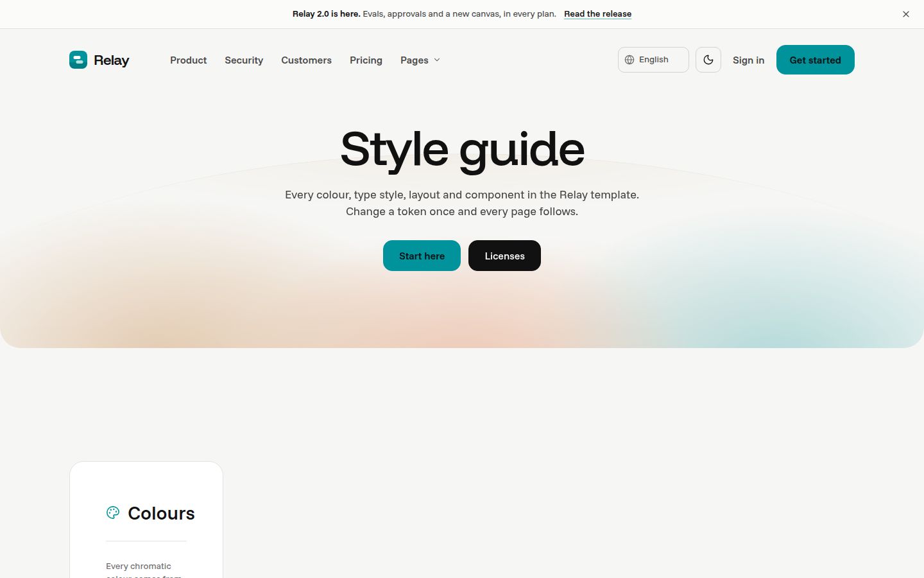Open the Customers nav link

[x=306, y=60]
